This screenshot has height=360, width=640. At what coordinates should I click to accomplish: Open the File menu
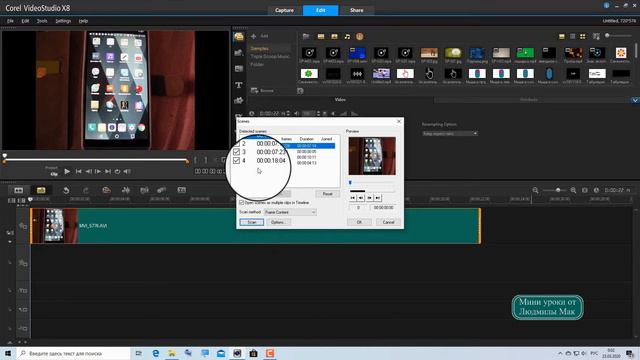(x=10, y=21)
